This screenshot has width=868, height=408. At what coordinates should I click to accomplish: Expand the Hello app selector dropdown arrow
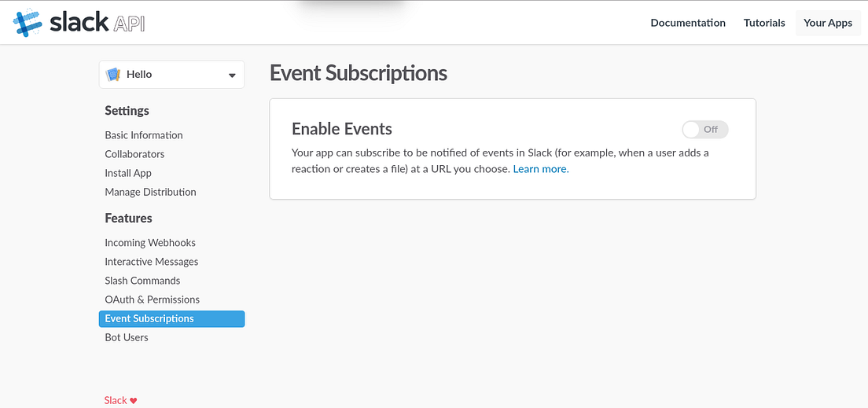232,75
